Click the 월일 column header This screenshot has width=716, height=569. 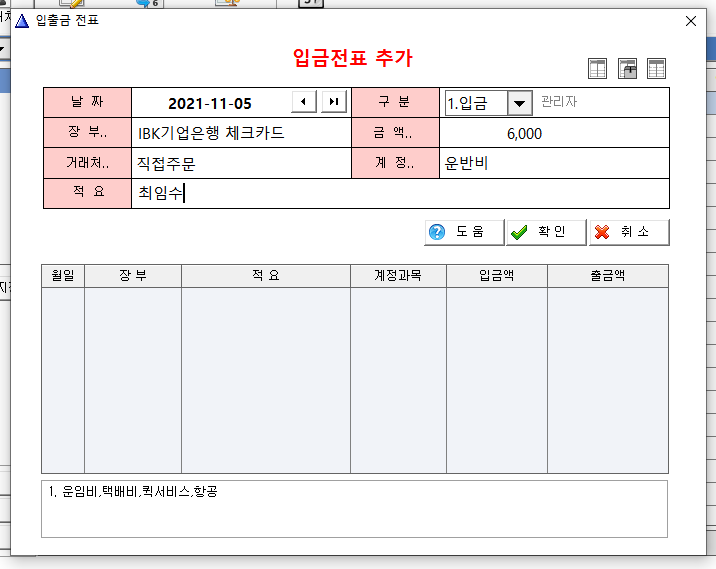(x=63, y=275)
